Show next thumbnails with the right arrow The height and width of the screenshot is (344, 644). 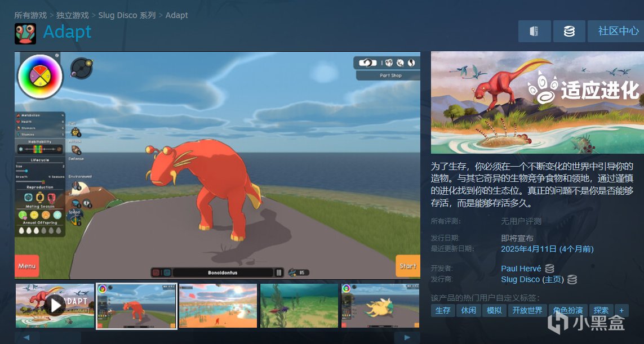pos(407,337)
